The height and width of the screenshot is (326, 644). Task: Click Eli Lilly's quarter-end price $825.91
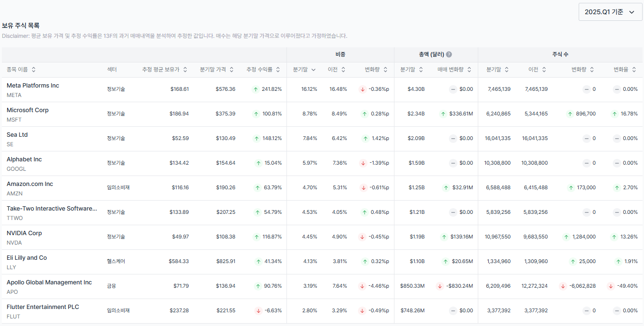point(225,261)
